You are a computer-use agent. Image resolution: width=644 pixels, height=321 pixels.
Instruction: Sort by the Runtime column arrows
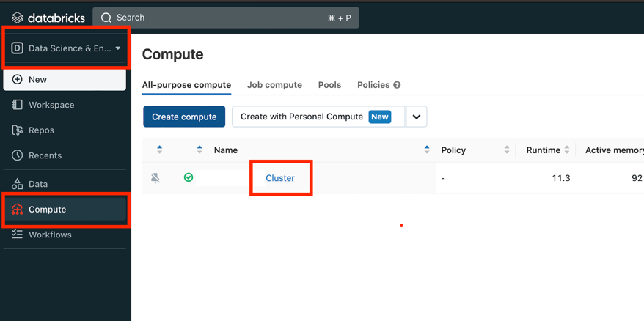coord(567,150)
